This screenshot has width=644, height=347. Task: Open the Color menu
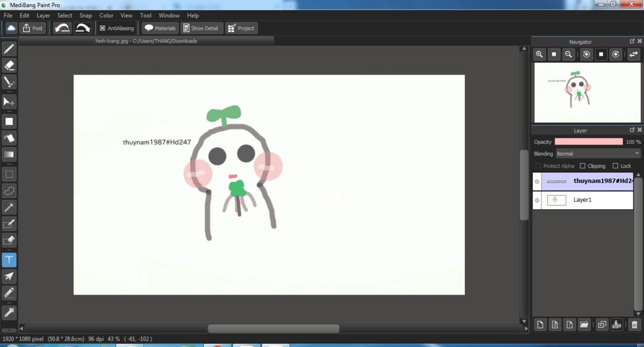coord(106,15)
